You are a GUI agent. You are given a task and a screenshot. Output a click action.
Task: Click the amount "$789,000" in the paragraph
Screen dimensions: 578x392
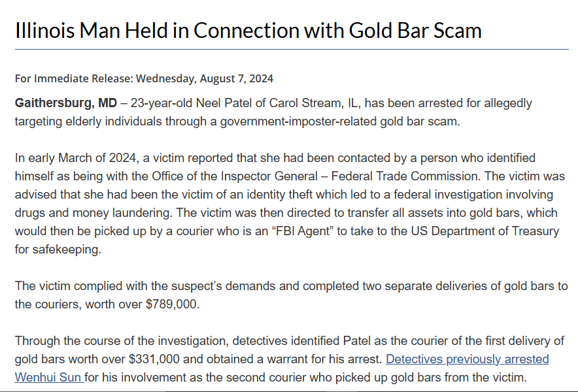171,304
